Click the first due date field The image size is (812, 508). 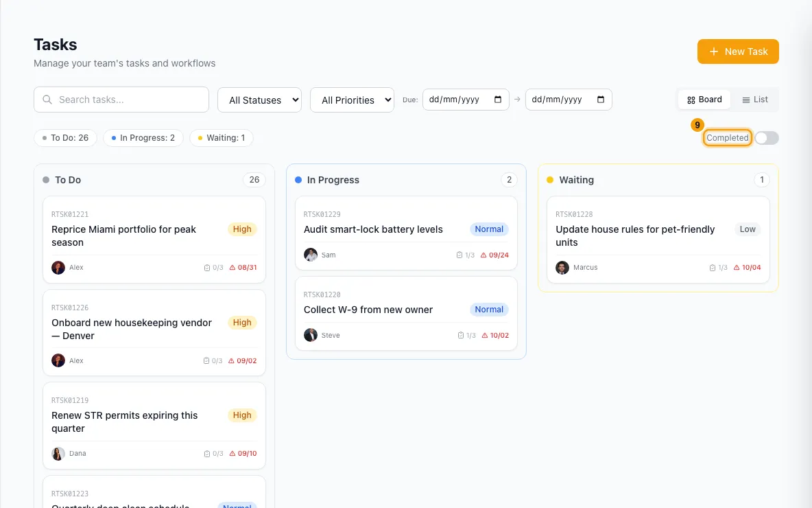[x=466, y=100]
